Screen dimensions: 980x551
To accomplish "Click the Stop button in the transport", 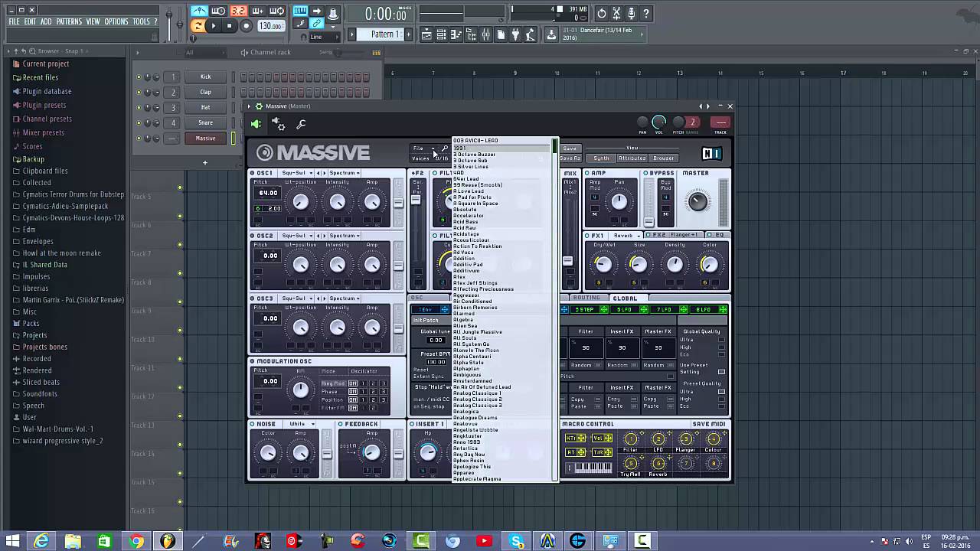I will click(230, 26).
